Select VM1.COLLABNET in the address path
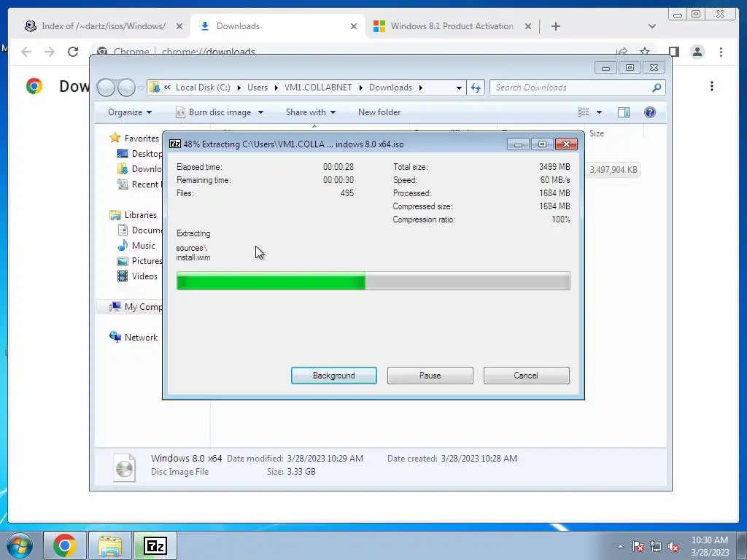This screenshot has width=747, height=560. tap(318, 87)
